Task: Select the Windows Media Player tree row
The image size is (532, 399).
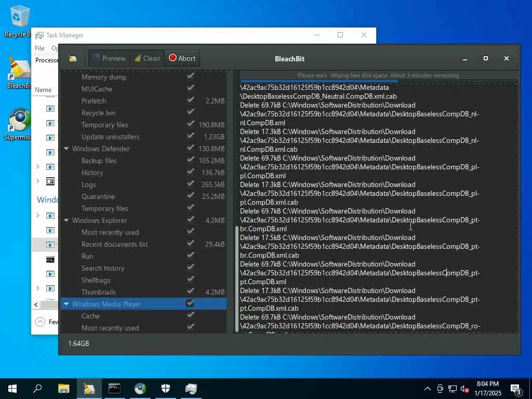Action: (143, 304)
